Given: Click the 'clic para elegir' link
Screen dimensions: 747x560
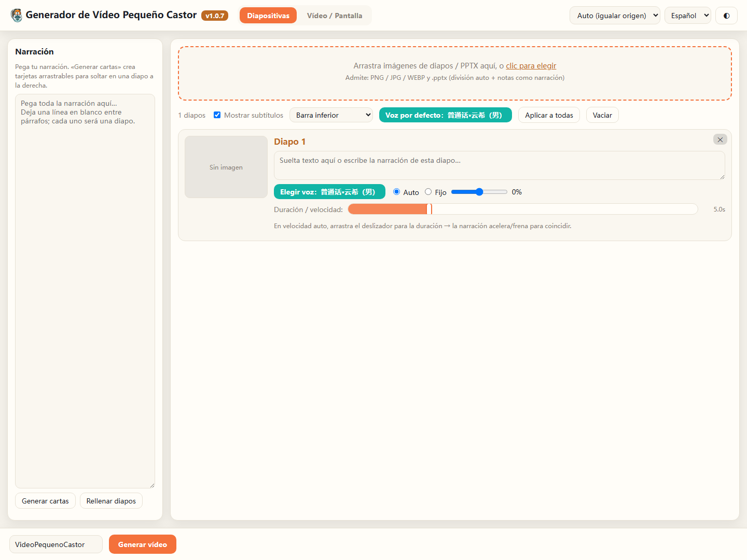Looking at the screenshot, I should [531, 66].
